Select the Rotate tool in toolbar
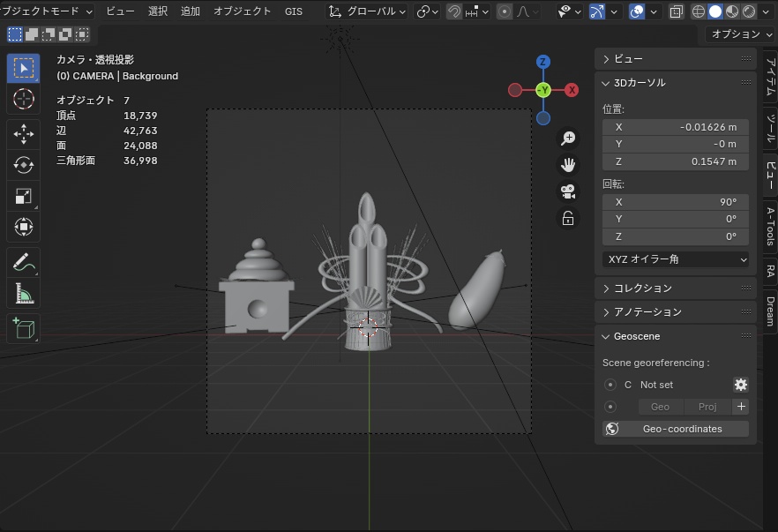The width and height of the screenshot is (778, 532). click(24, 165)
